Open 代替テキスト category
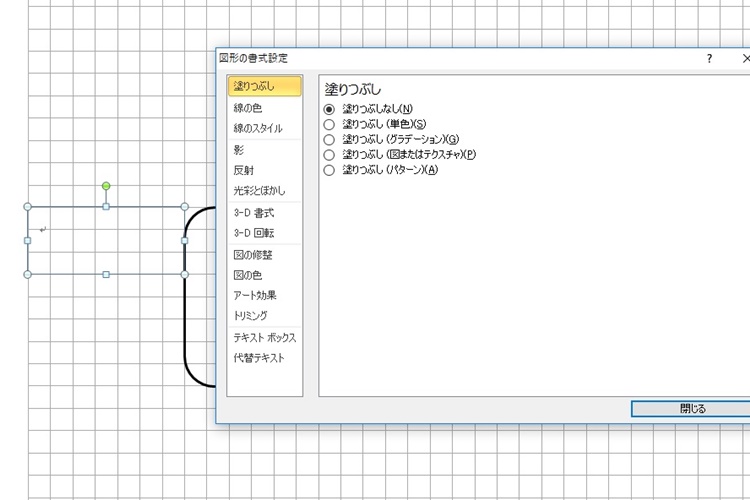Viewport: 750px width, 500px height. click(x=258, y=358)
